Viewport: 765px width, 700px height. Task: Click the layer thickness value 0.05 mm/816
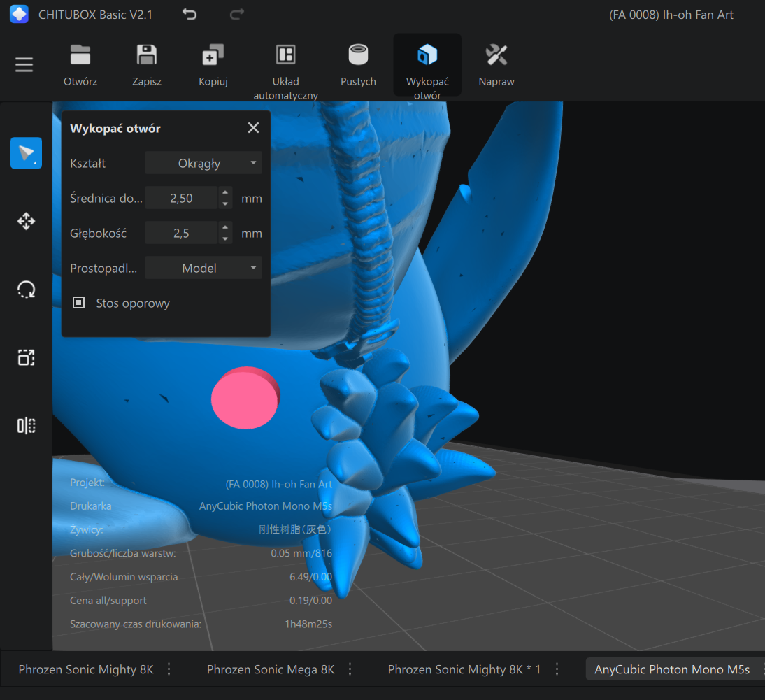click(x=301, y=553)
